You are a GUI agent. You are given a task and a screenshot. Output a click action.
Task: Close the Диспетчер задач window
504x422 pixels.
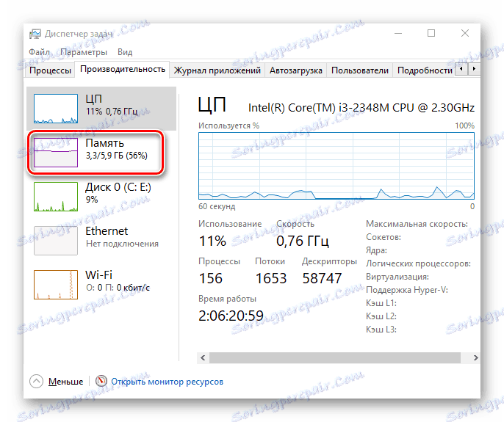tap(465, 33)
